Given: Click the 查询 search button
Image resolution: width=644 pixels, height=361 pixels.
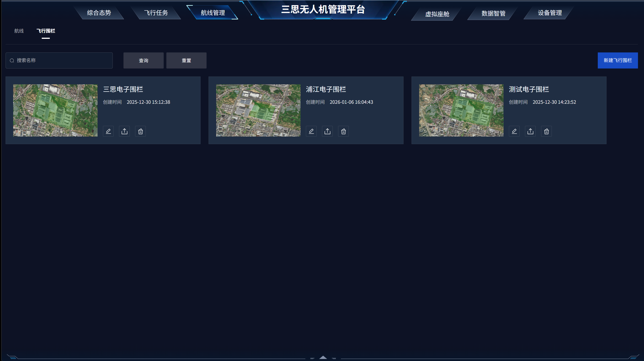Looking at the screenshot, I should (144, 60).
